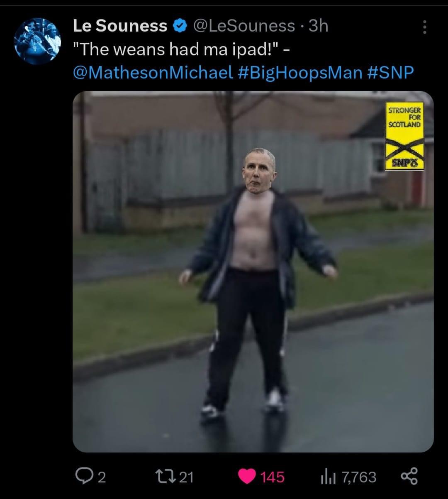448x499 pixels.
Task: Open the reply comment icon
Action: 85,477
